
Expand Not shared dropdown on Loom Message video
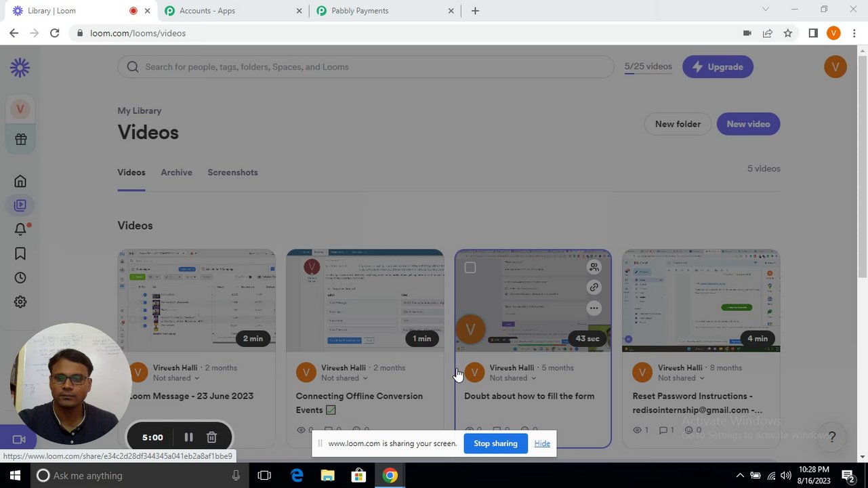[176, 378]
